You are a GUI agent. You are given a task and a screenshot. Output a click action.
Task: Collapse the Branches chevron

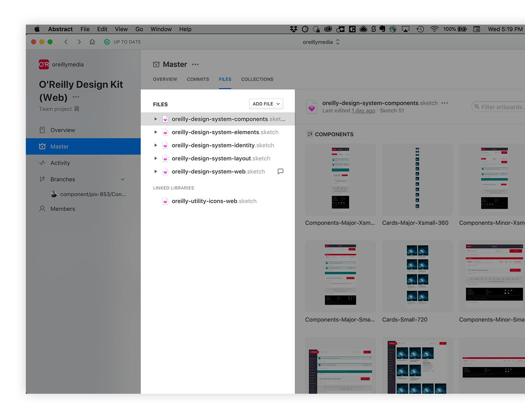(123, 179)
